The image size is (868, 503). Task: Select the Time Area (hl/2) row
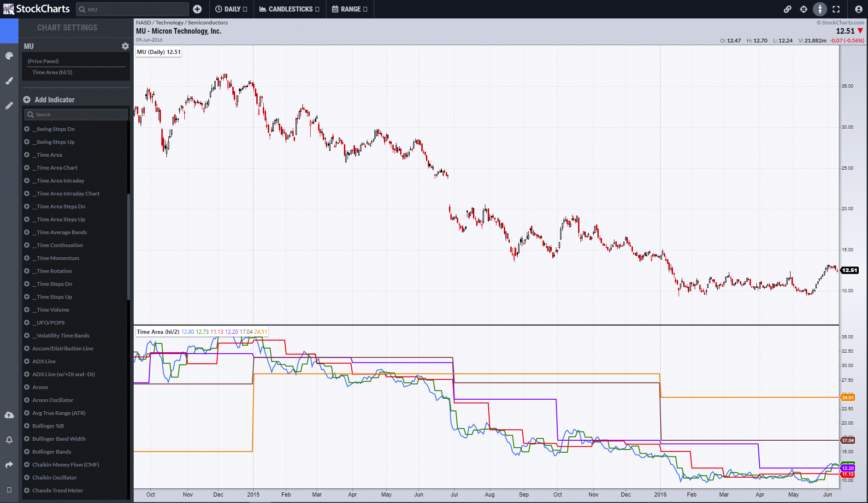coord(76,72)
